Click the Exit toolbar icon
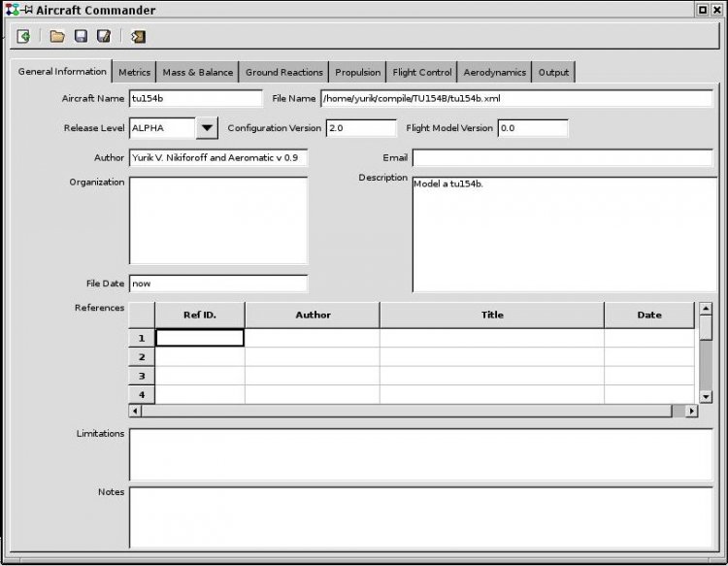Viewport: 728px width, 566px height. (x=138, y=37)
